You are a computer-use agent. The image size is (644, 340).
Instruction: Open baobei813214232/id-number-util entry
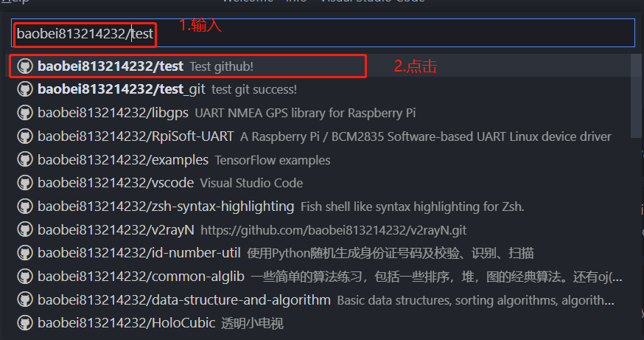(x=139, y=252)
